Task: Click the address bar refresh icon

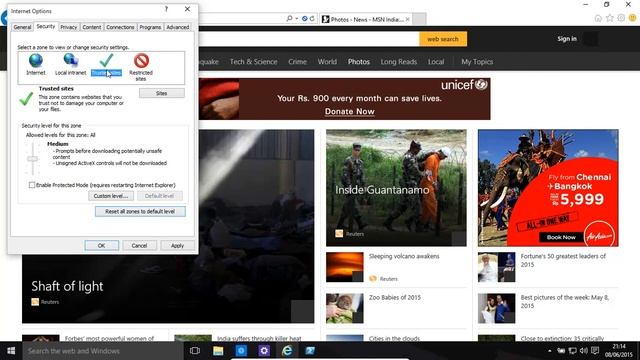Action: (x=312, y=19)
